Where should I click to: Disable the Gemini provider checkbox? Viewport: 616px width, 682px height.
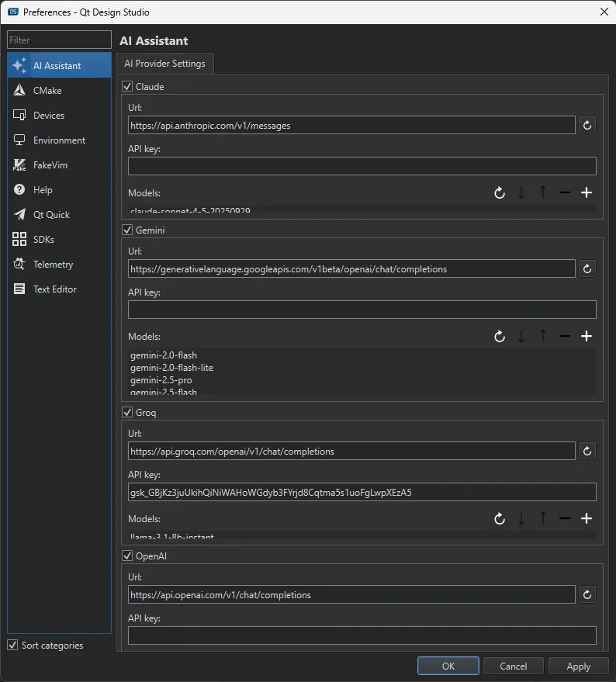[x=128, y=230]
